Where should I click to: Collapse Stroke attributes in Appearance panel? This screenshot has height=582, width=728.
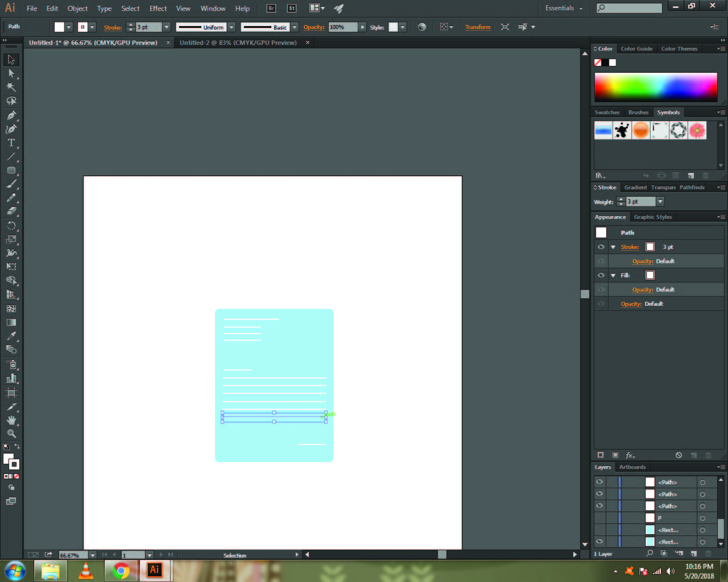click(x=613, y=247)
